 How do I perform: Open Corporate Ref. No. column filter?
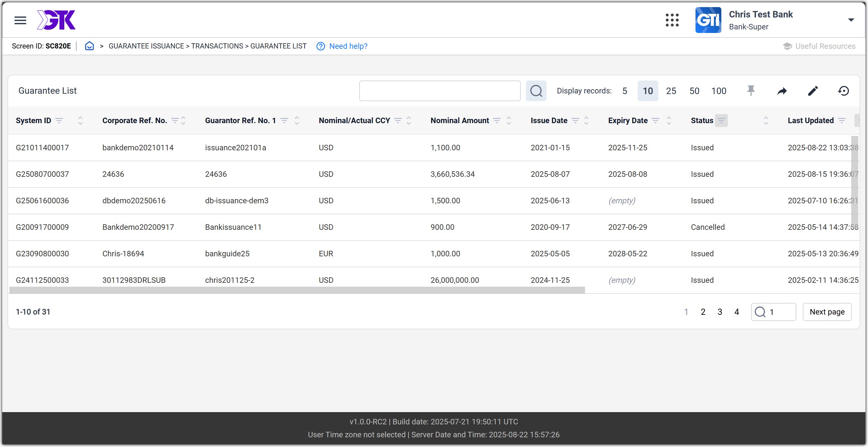coord(175,121)
